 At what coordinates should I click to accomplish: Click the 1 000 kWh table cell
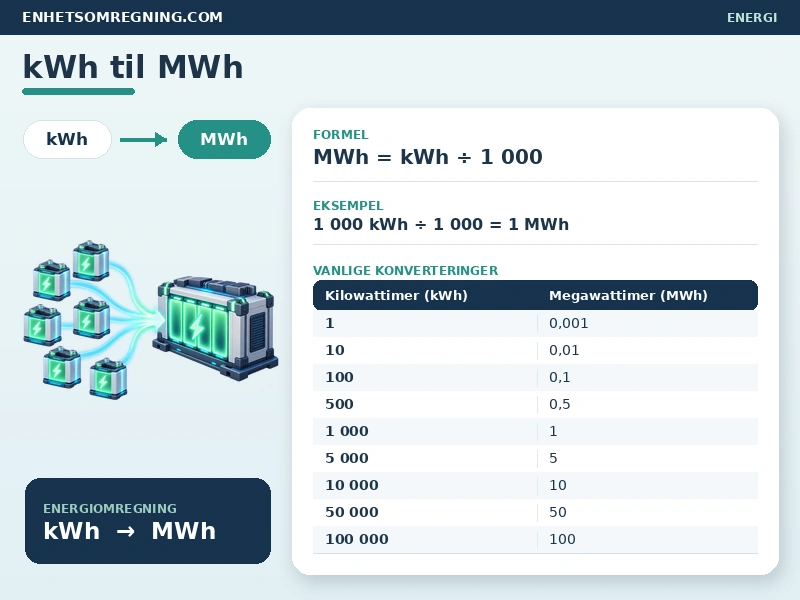pyautogui.click(x=425, y=432)
